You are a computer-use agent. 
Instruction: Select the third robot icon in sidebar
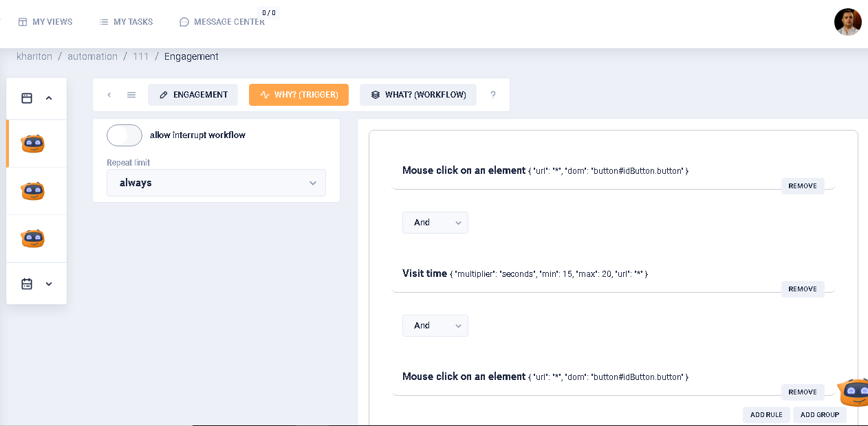(x=33, y=238)
